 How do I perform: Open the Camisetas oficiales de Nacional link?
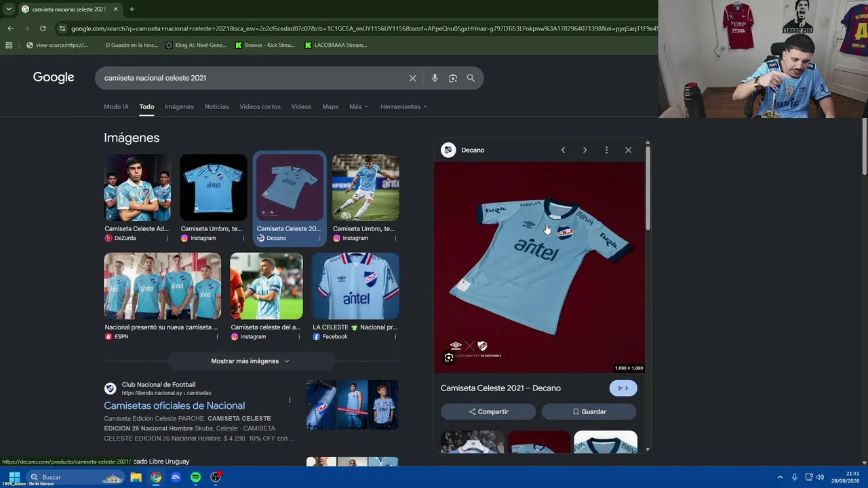pyautogui.click(x=174, y=405)
